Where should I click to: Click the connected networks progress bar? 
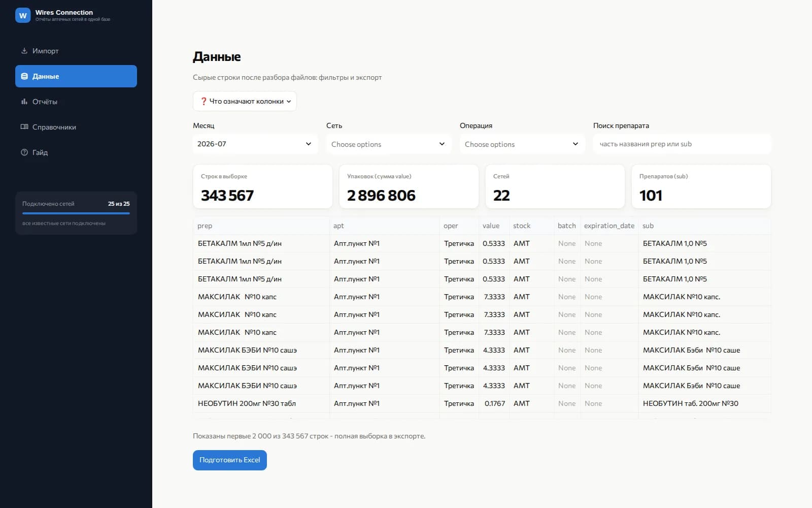[76, 213]
